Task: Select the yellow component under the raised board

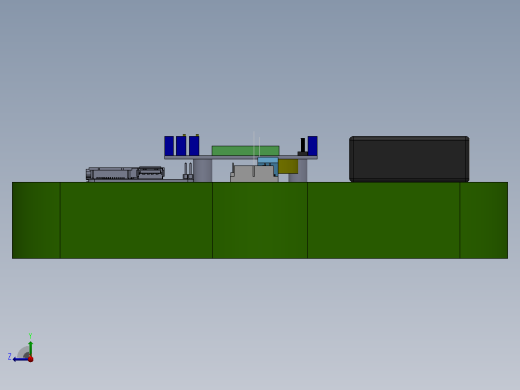Action: (x=288, y=166)
